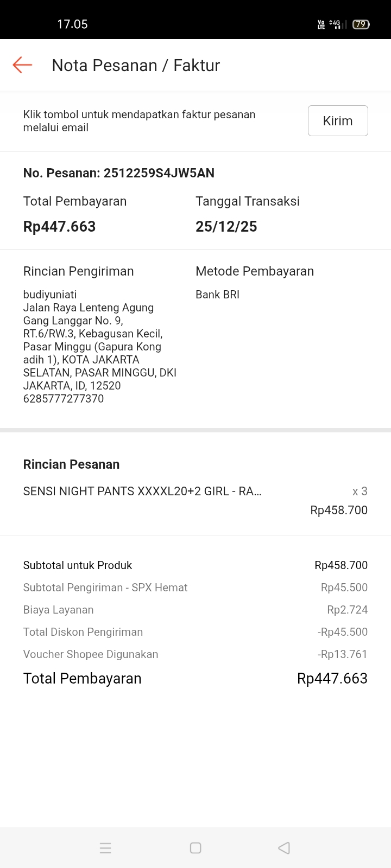Tap the recipient name budiyuniati

(50, 295)
